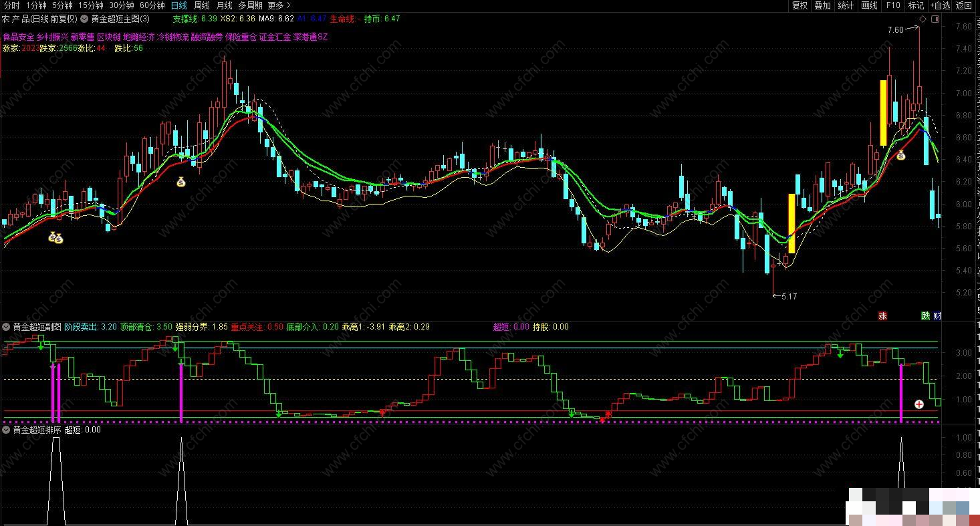Switch to the 60分钟 period tab
The width and height of the screenshot is (980, 526).
coord(152,5)
